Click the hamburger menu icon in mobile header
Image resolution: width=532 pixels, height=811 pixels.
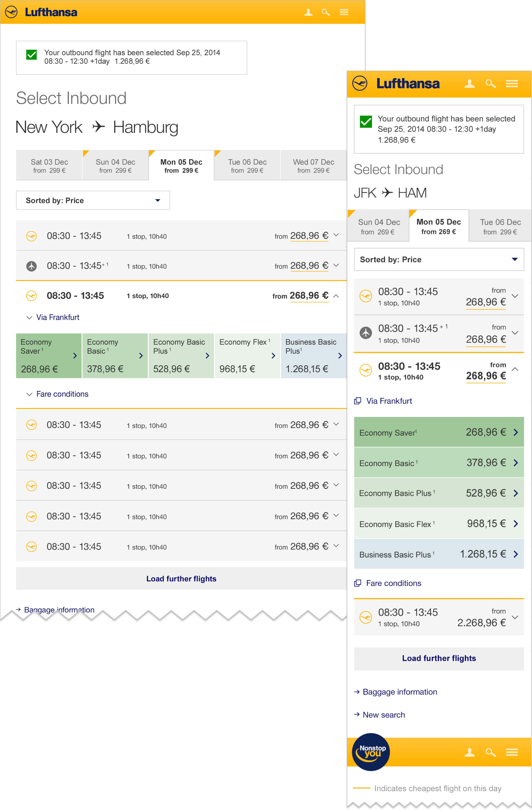(511, 84)
